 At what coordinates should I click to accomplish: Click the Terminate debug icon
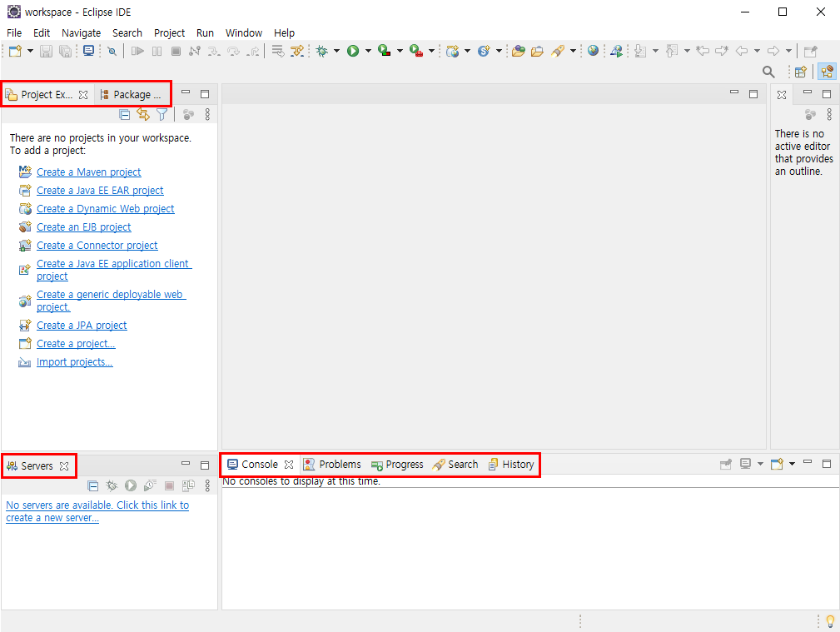[176, 51]
